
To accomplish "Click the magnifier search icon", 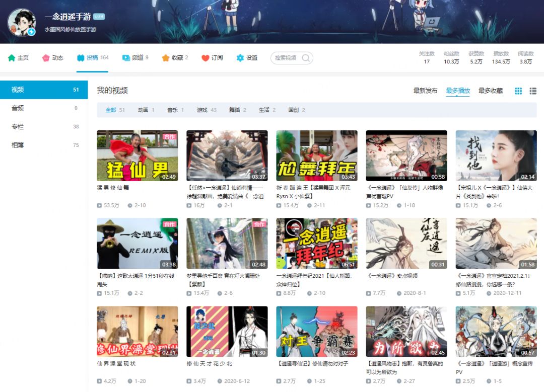I will point(305,58).
